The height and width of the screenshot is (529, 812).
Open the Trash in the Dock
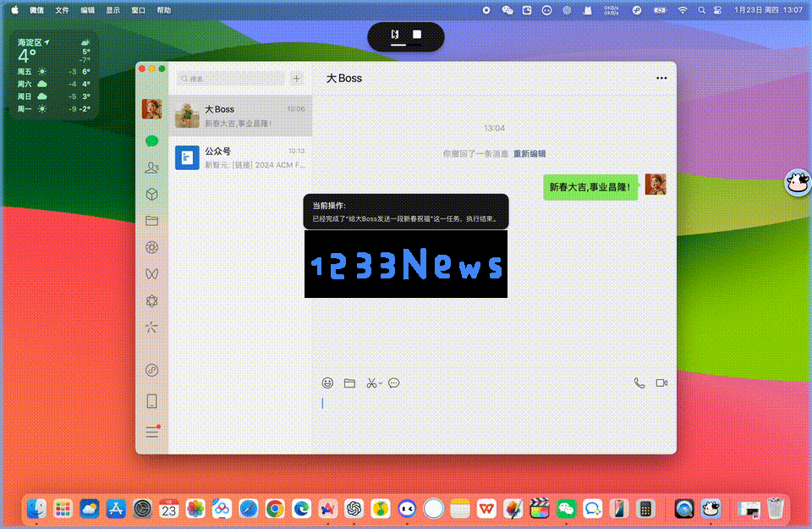(776, 509)
